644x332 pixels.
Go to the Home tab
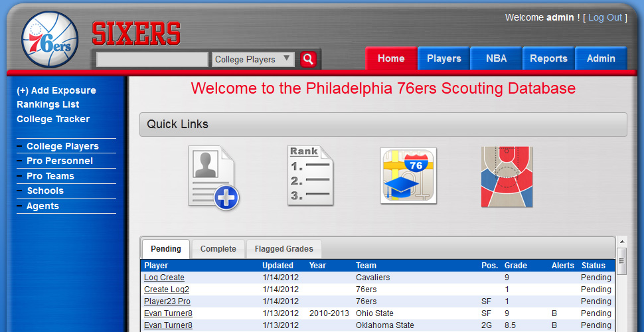coord(391,58)
